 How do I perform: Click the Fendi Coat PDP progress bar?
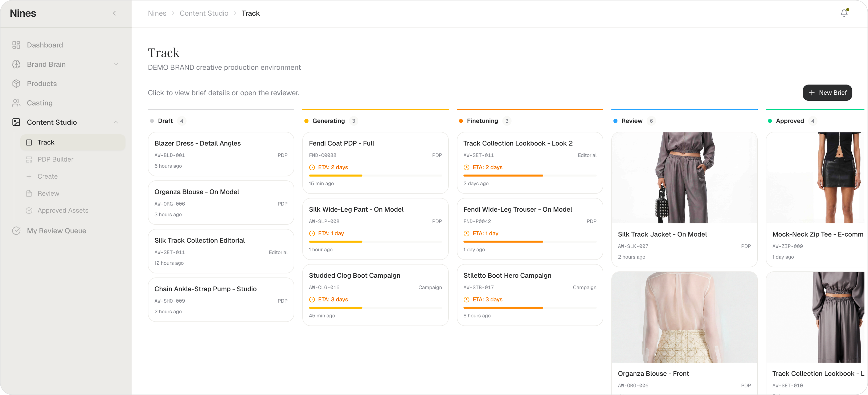pyautogui.click(x=375, y=176)
